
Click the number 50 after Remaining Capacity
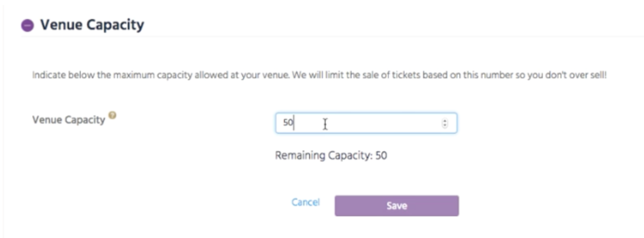[x=381, y=156]
